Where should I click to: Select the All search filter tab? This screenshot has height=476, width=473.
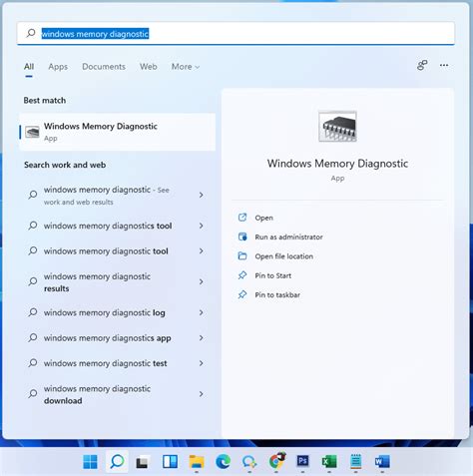point(29,67)
